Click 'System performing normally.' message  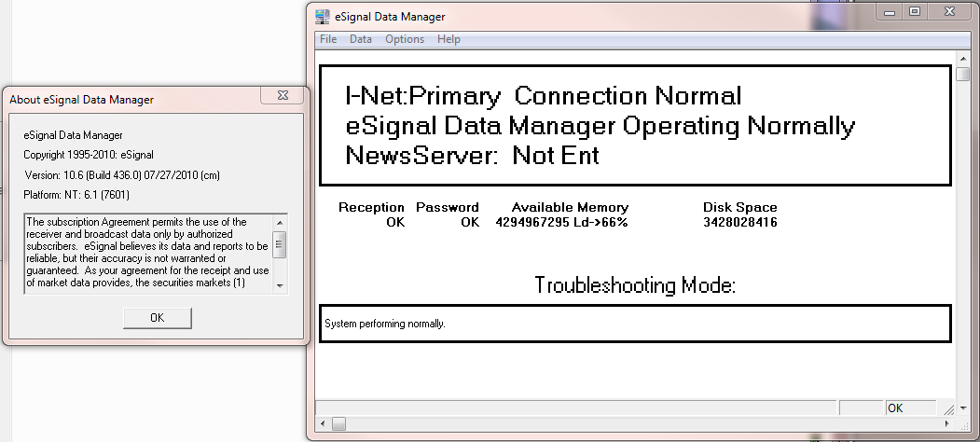(385, 324)
